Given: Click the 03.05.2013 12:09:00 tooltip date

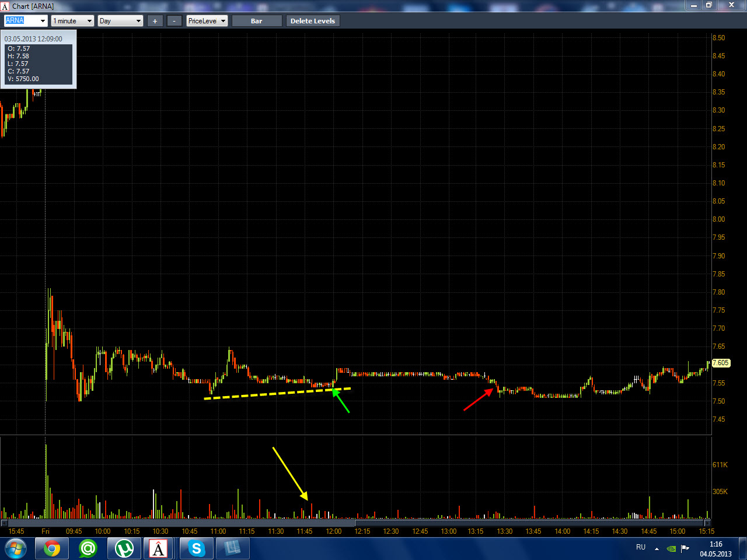Looking at the screenshot, I should tap(33, 39).
